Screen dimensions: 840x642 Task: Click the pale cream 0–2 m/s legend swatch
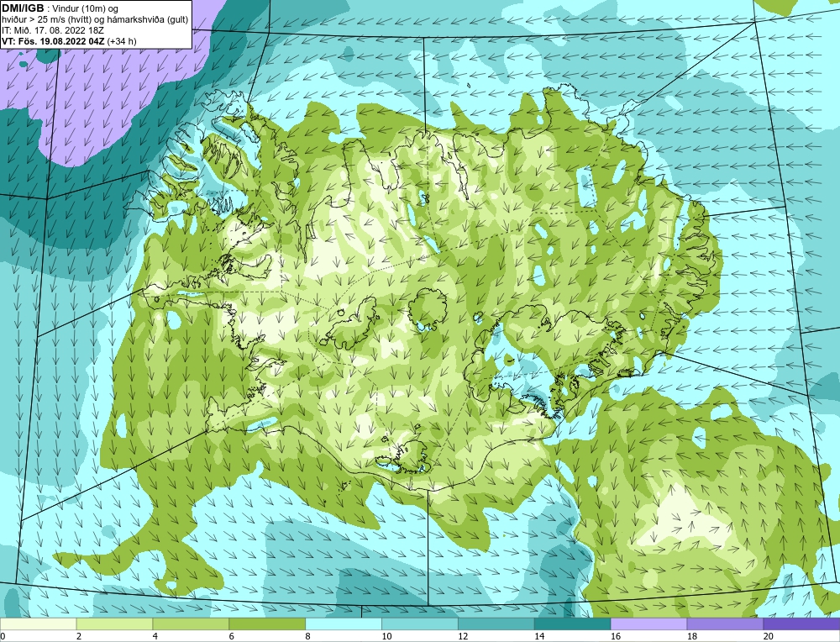pyautogui.click(x=38, y=624)
